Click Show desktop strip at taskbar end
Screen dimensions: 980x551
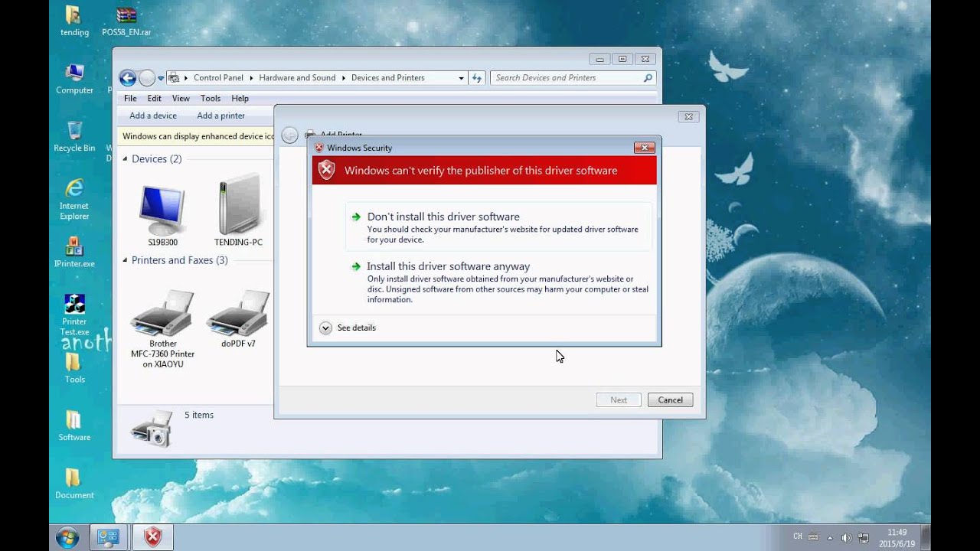coord(926,537)
